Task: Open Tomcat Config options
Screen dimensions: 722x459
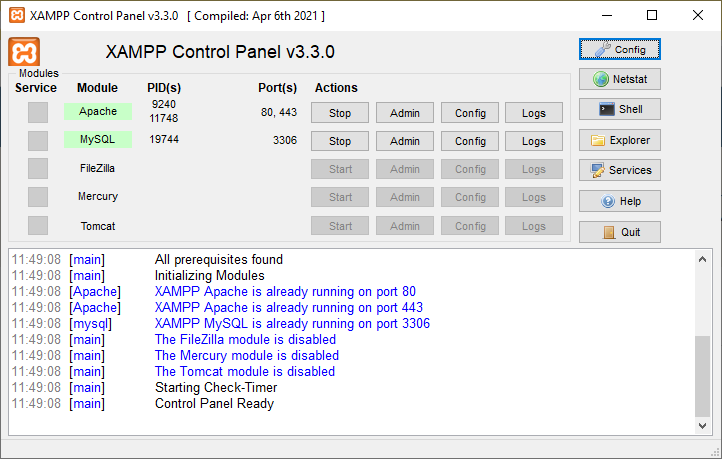Action: pos(470,226)
